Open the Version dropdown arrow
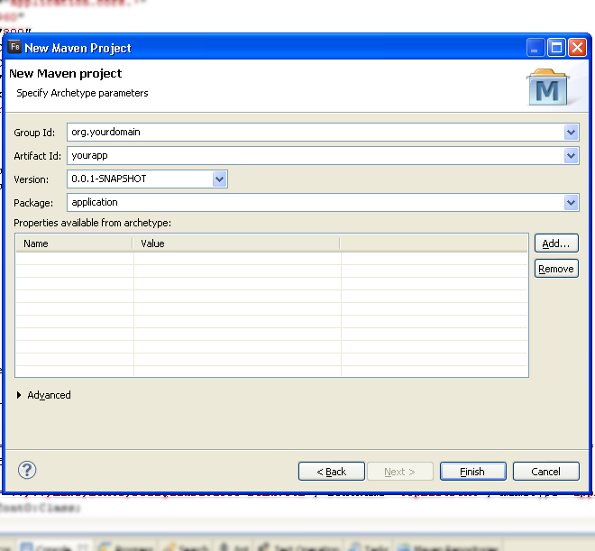This screenshot has height=551, width=595. 219,179
